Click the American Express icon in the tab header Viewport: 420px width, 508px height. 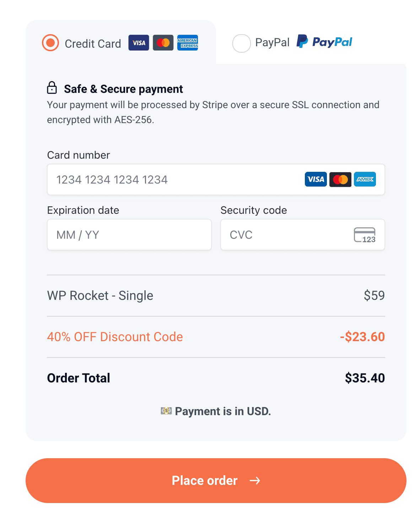pyautogui.click(x=188, y=42)
